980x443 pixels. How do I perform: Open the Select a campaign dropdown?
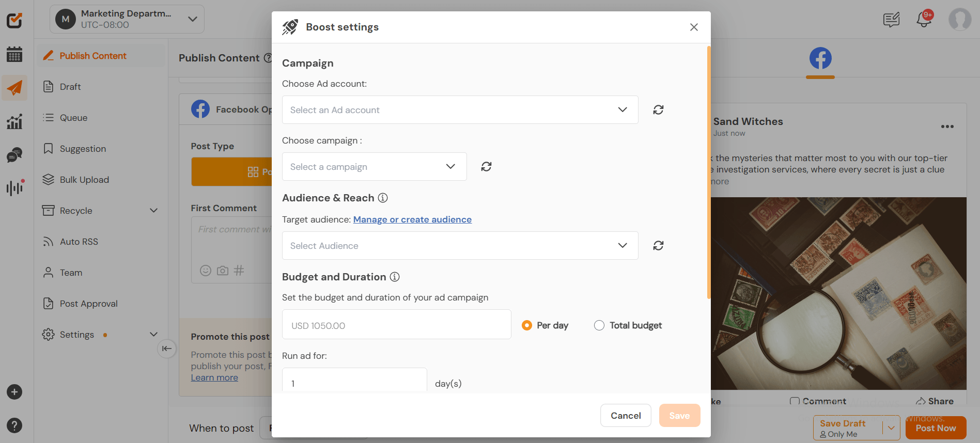375,166
